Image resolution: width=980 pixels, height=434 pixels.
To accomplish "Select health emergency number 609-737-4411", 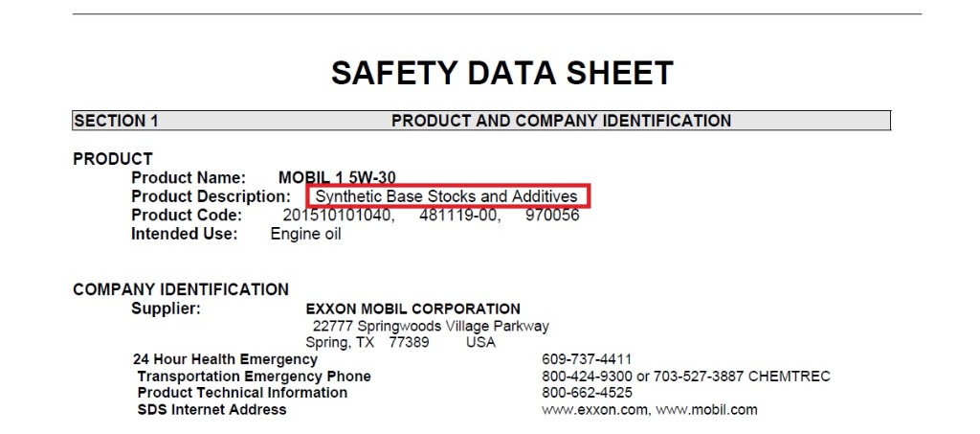I will (x=587, y=359).
